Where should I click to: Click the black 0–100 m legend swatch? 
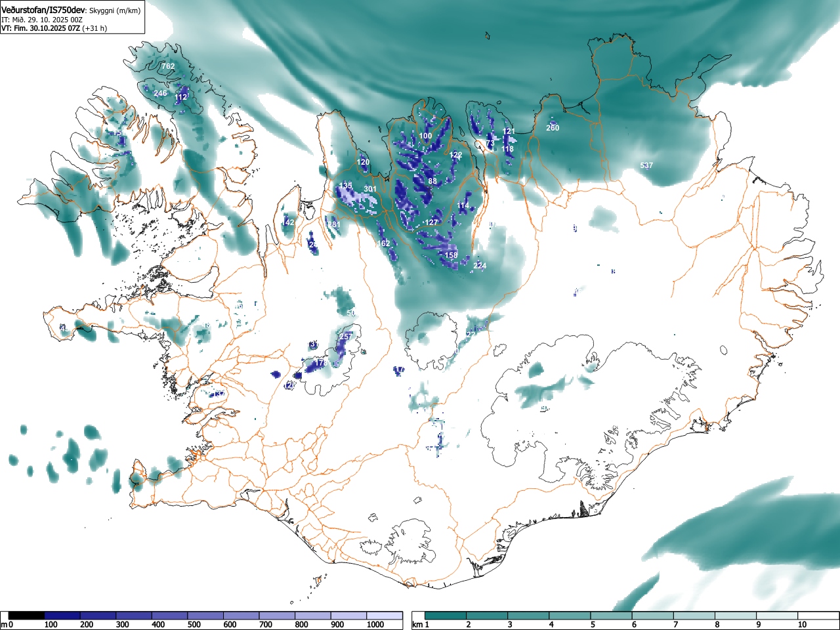click(27, 616)
